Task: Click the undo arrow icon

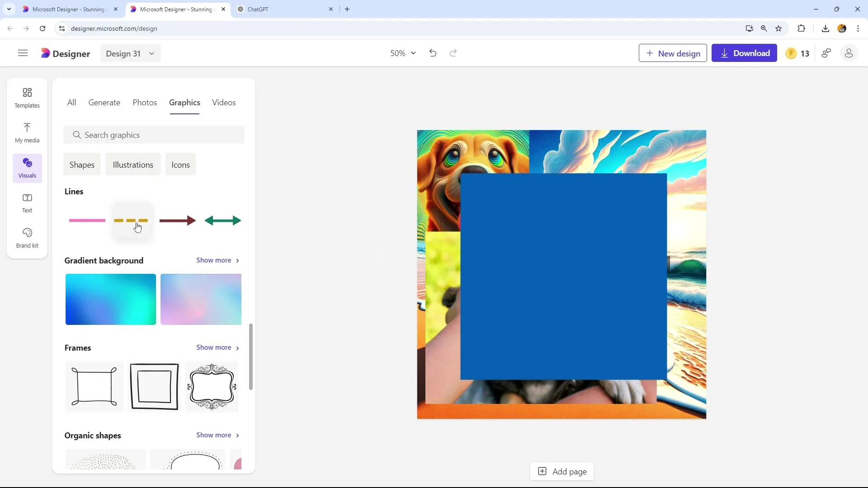Action: point(433,53)
